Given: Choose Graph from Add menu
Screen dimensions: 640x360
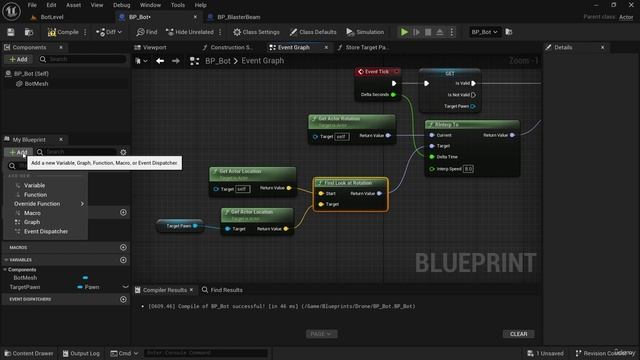Looking at the screenshot, I should pos(32,222).
